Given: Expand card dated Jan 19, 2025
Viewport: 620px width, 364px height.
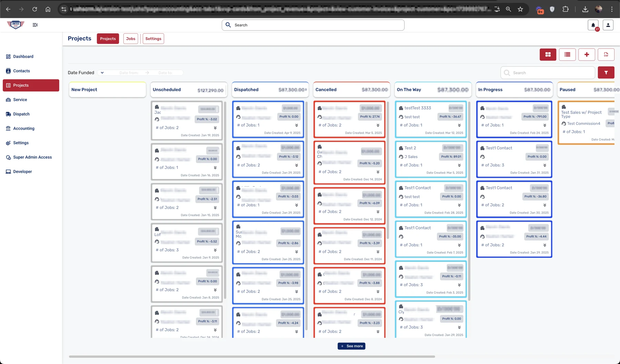Looking at the screenshot, I should [x=215, y=128].
